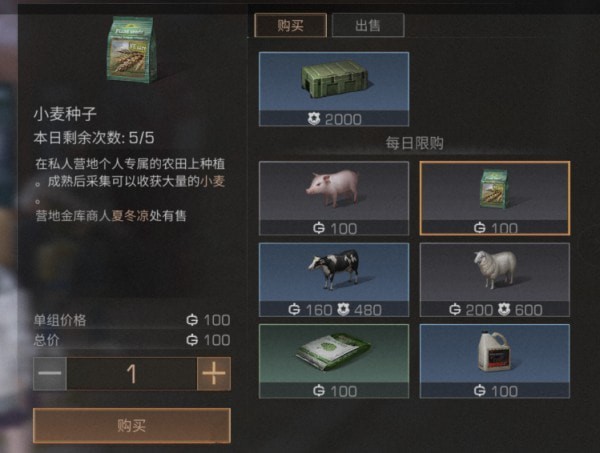600x453 pixels.
Task: Click the quantity field showing 1
Action: [132, 373]
